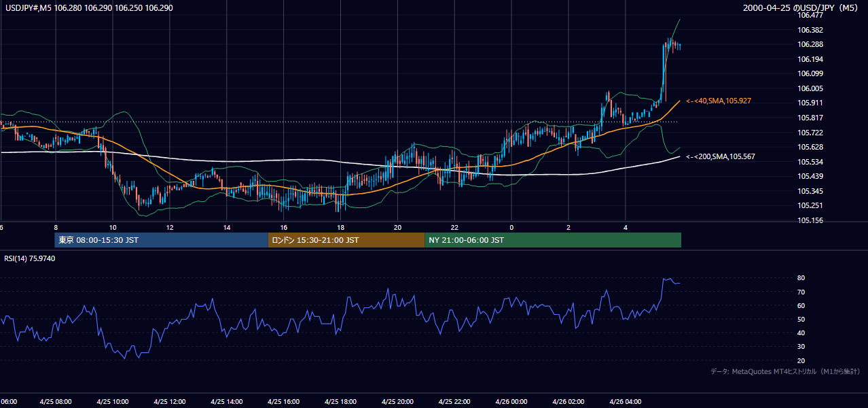Click hour tick 10 under the price chart
This screenshot has height=408, width=868.
click(x=113, y=227)
